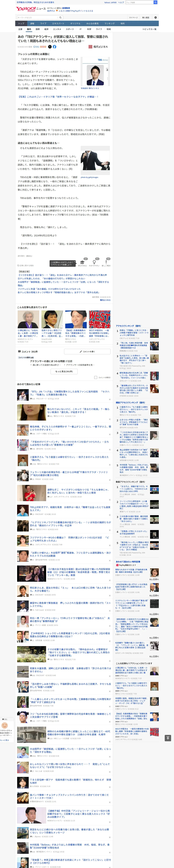Click the ログイン link

[51, 11]
